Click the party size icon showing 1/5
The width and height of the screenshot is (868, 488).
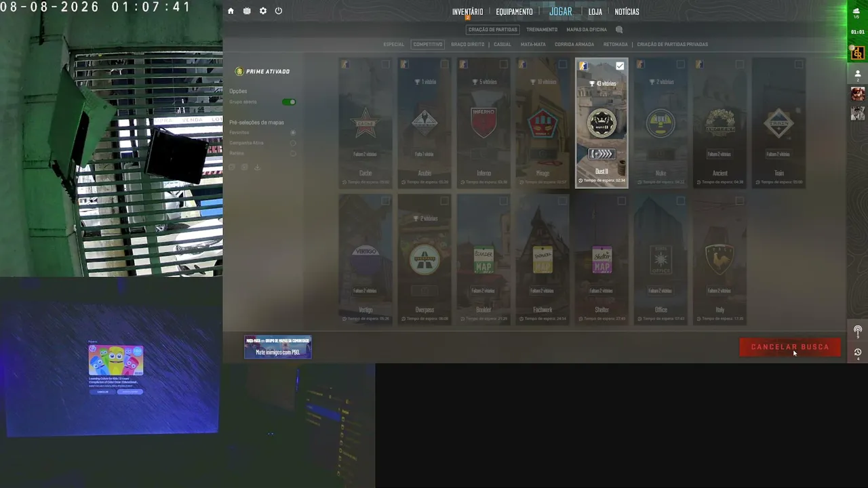point(858,12)
